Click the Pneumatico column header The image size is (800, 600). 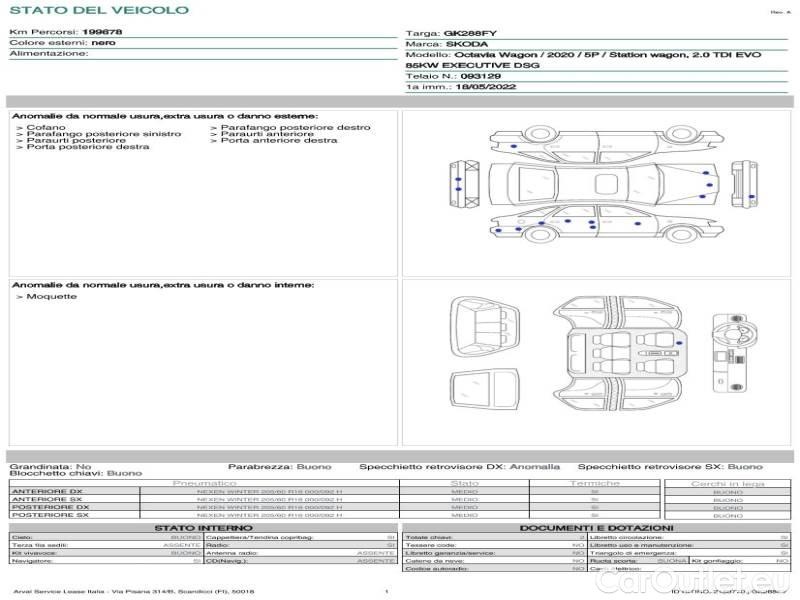pos(204,483)
